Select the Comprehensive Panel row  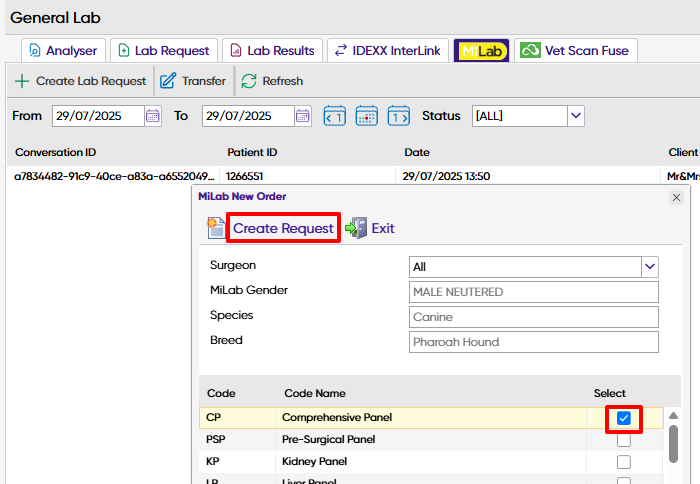pyautogui.click(x=431, y=417)
